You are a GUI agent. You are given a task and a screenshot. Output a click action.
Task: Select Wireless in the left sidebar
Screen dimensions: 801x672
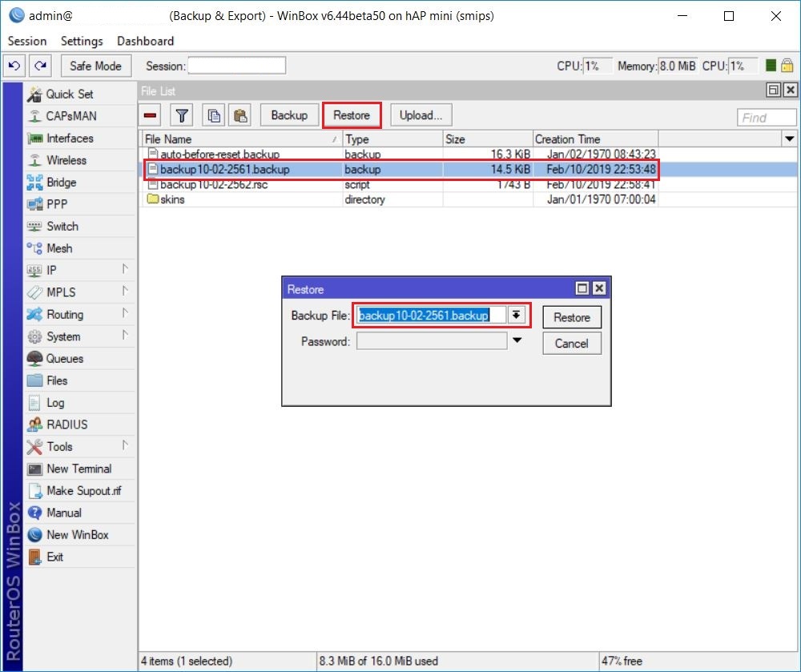click(x=60, y=160)
